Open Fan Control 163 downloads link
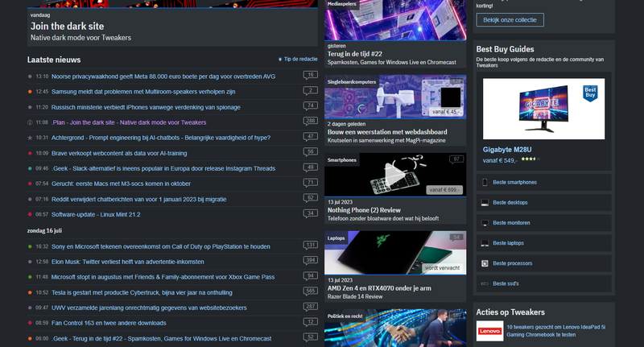 [109, 323]
